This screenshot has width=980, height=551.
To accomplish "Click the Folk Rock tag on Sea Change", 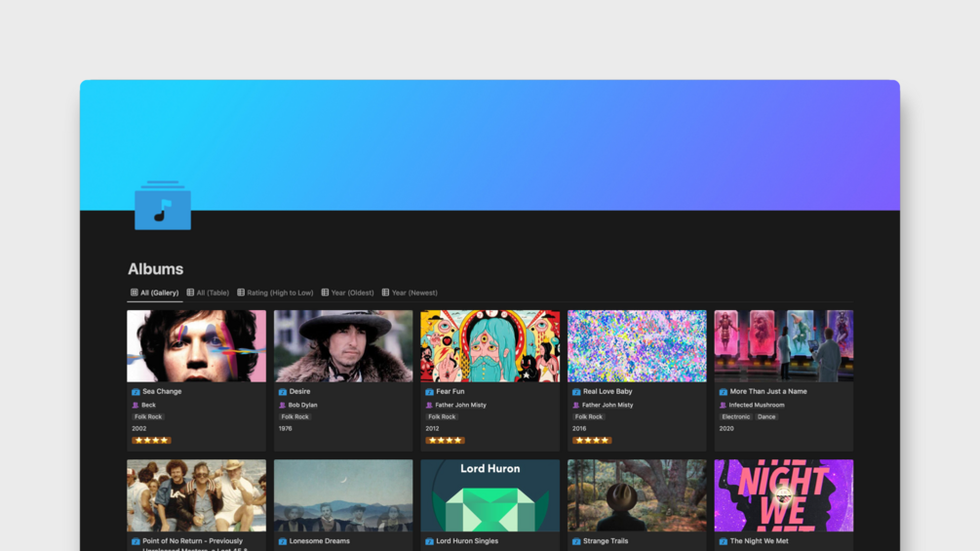I will [148, 416].
